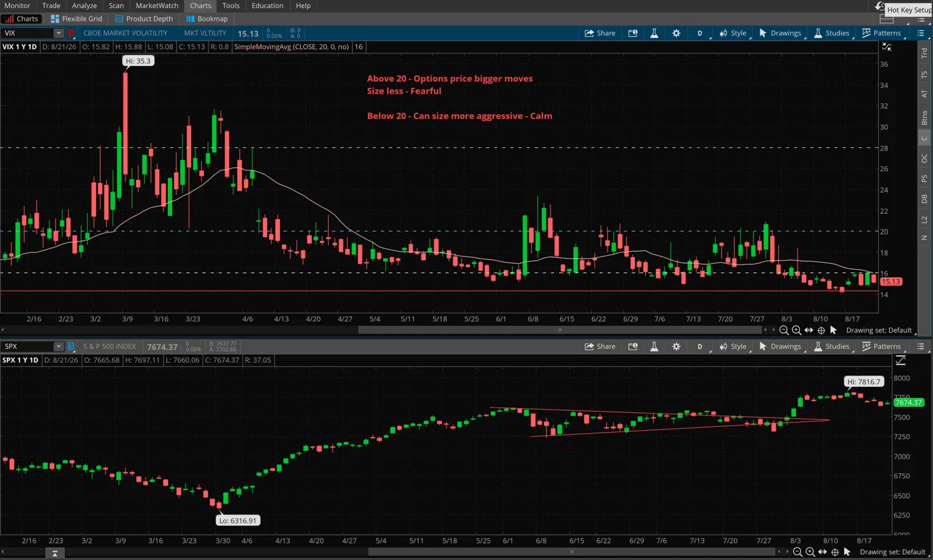This screenshot has height=560, width=933.
Task: Zoom in the VIX chart with the magnifier plus
Action: (796, 330)
